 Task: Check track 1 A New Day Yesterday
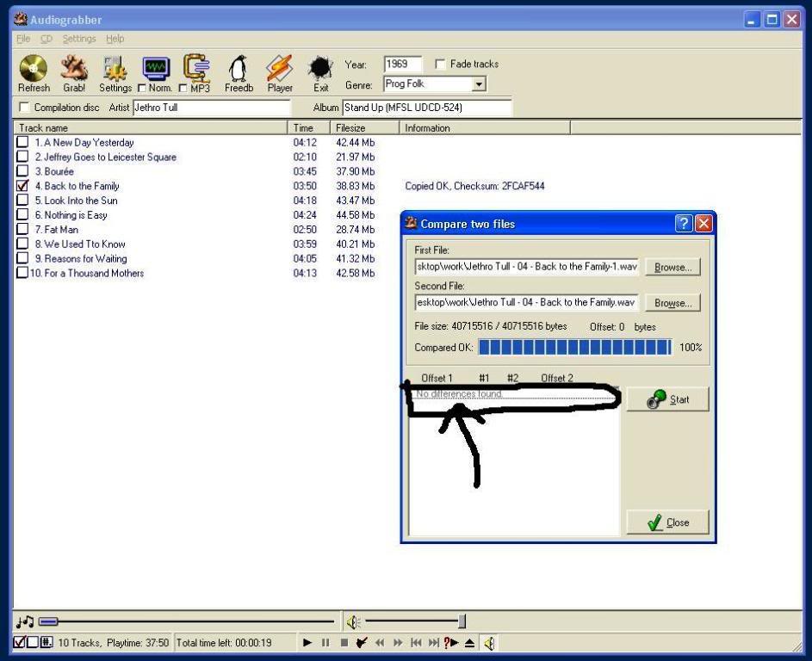point(22,142)
